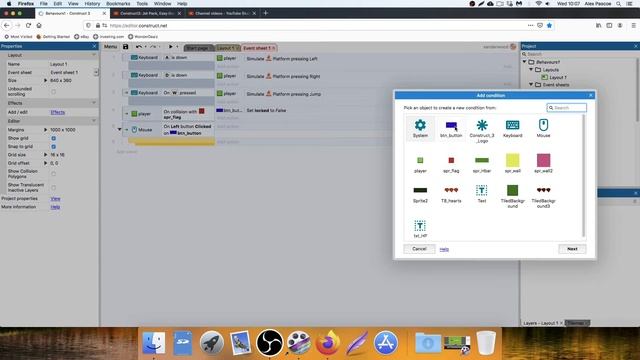
Task: Open OBS from the Dock
Action: point(269,342)
